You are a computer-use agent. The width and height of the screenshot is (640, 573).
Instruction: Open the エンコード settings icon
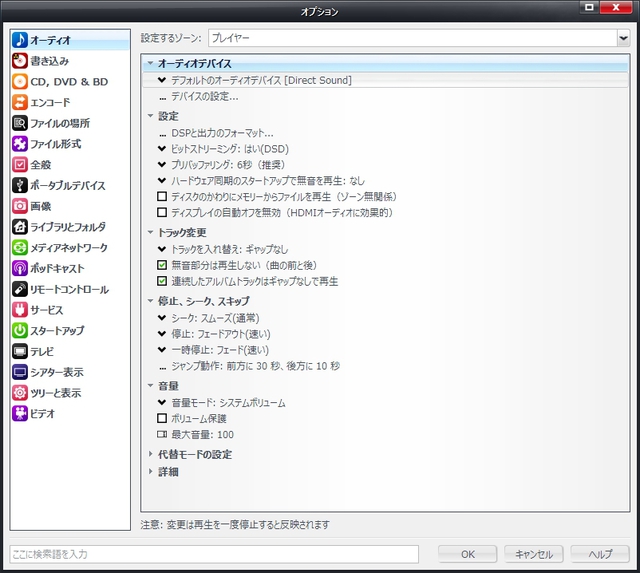tap(20, 102)
